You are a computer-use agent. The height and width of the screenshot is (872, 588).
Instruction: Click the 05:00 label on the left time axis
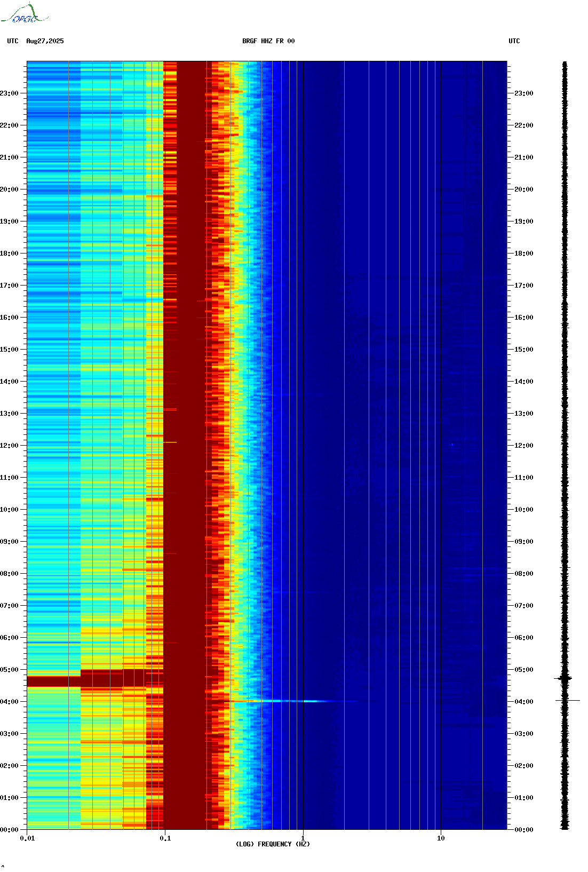(x=9, y=670)
